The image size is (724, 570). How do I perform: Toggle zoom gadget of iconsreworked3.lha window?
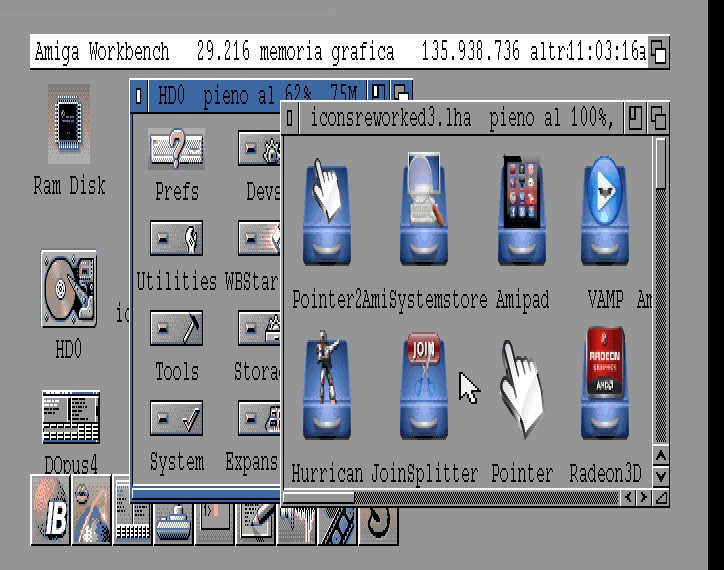point(635,120)
